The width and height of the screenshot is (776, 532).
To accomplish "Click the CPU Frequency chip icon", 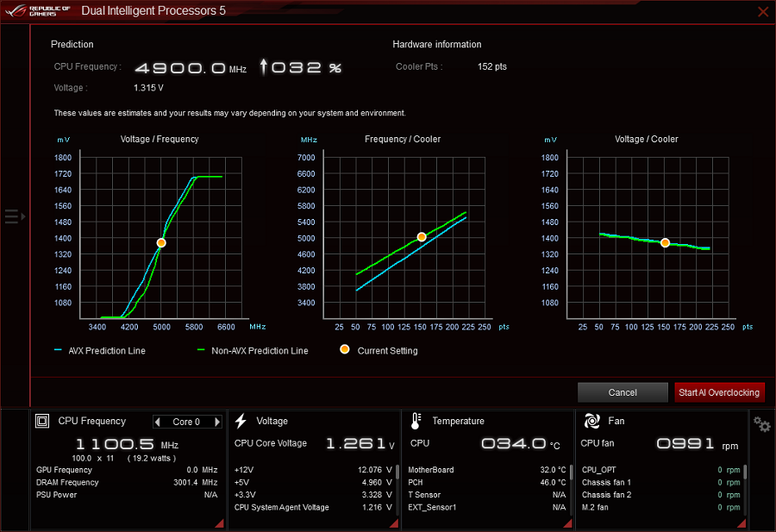I will pos(42,421).
